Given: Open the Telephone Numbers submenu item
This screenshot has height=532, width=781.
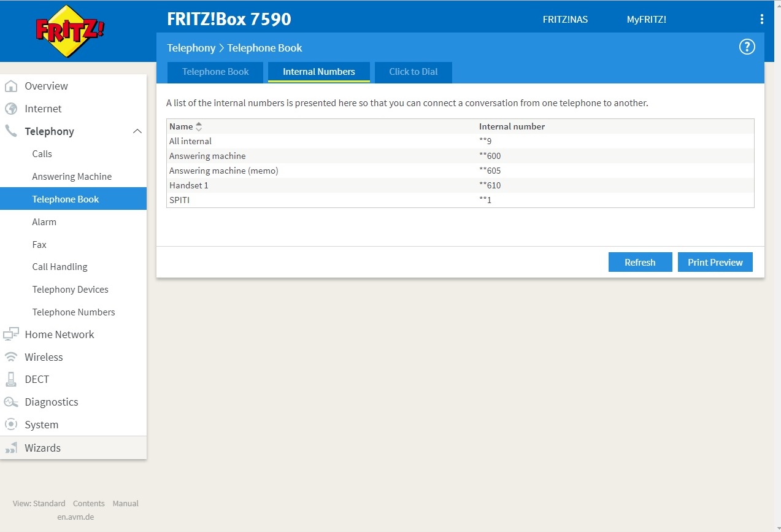Looking at the screenshot, I should (74, 312).
